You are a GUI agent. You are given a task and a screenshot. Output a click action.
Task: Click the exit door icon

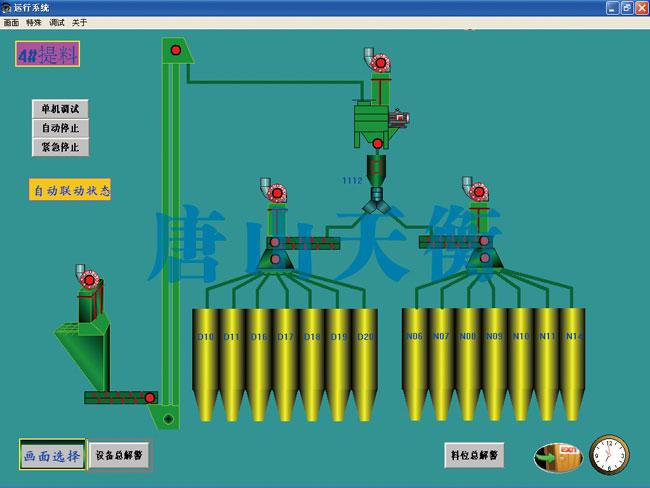pos(558,457)
